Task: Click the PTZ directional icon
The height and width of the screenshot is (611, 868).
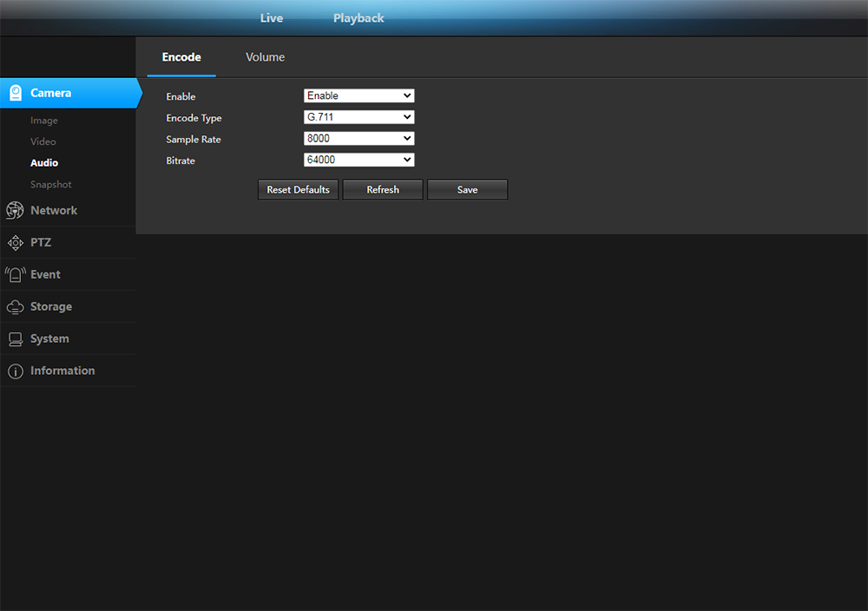Action: (x=15, y=243)
